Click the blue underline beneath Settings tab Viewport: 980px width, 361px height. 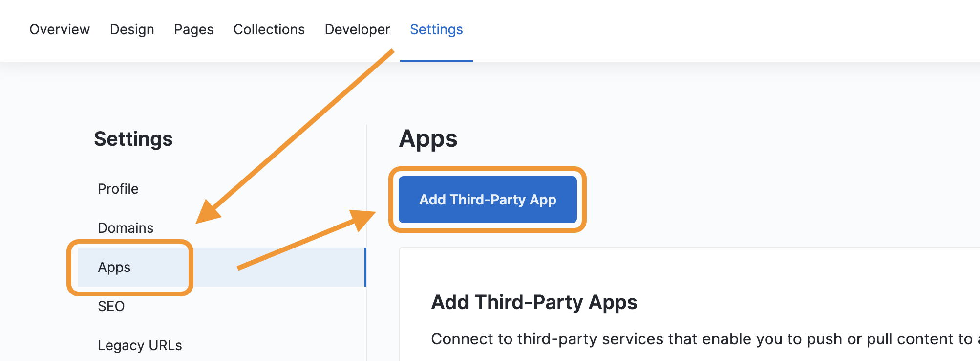click(x=436, y=60)
